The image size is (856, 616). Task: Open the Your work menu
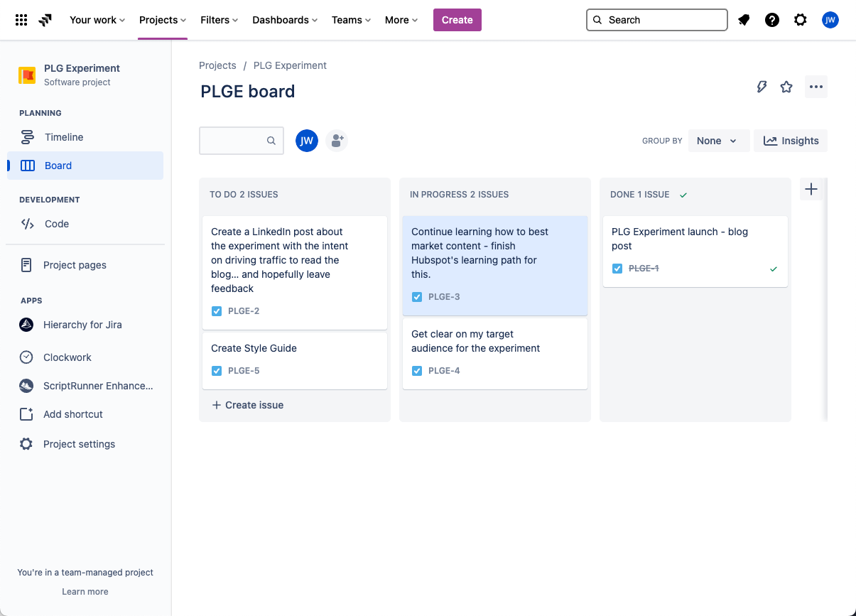(97, 20)
